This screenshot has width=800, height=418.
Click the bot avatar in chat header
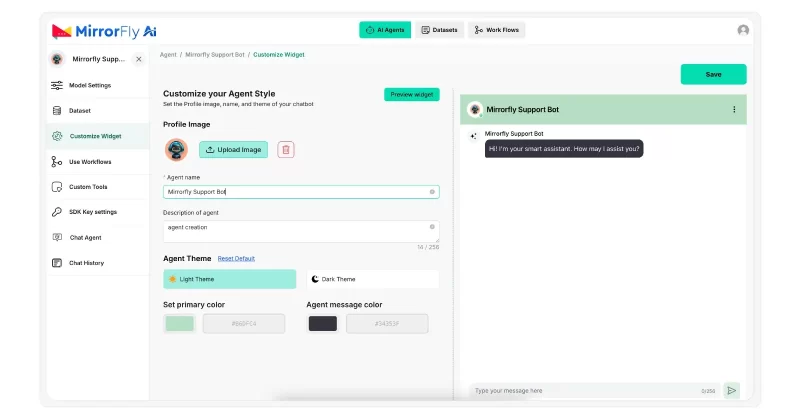(475, 109)
